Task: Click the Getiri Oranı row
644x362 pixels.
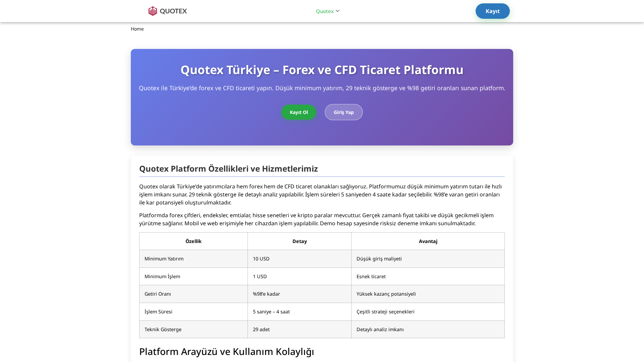Action: click(x=158, y=294)
